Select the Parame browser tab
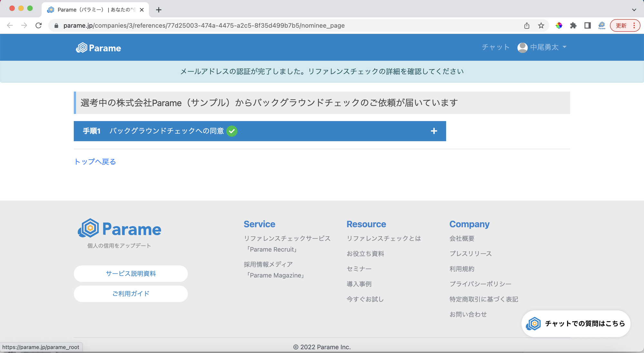644x353 pixels. coord(95,10)
